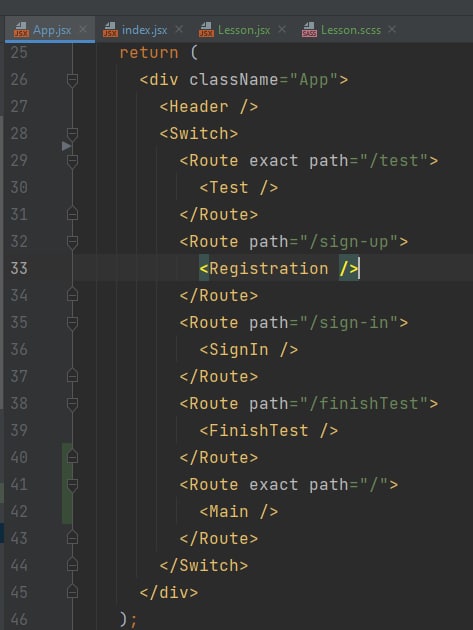The width and height of the screenshot is (473, 630).
Task: Click the green change marker beside line 41
Action: point(67,484)
